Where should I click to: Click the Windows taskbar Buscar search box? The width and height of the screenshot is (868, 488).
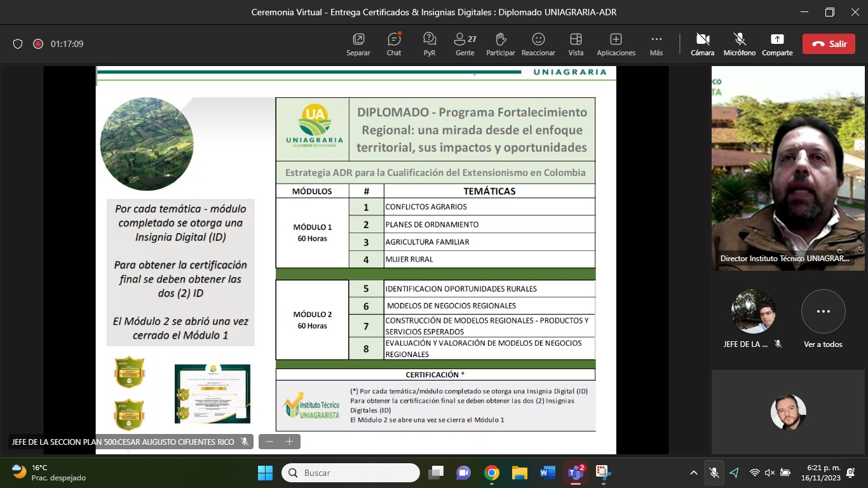[351, 473]
